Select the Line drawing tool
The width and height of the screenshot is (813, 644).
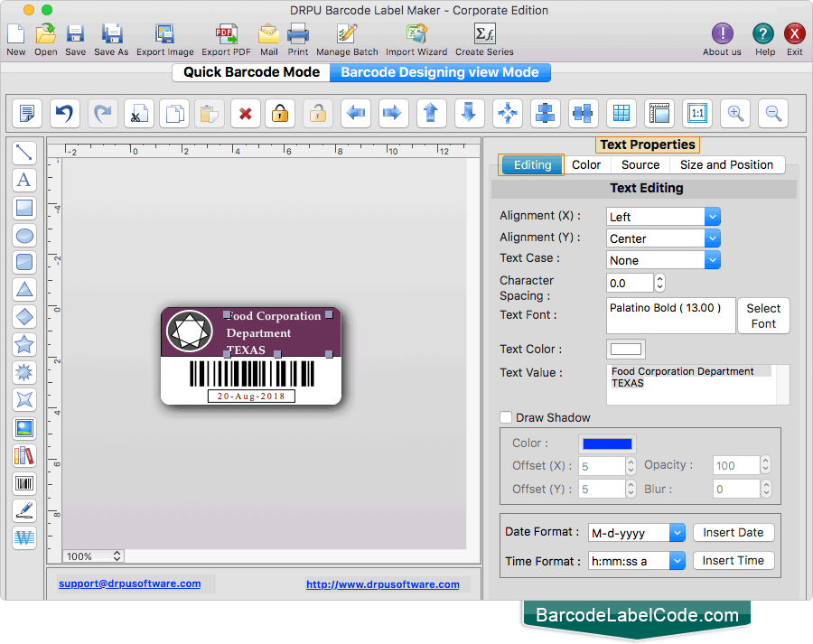[x=23, y=153]
